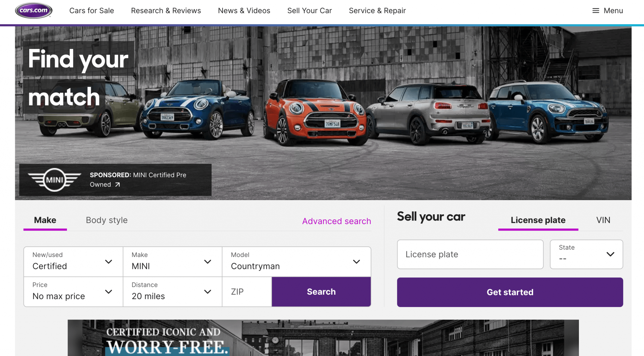
Task: Expand the Make dropdown set to MINI
Action: pyautogui.click(x=172, y=261)
